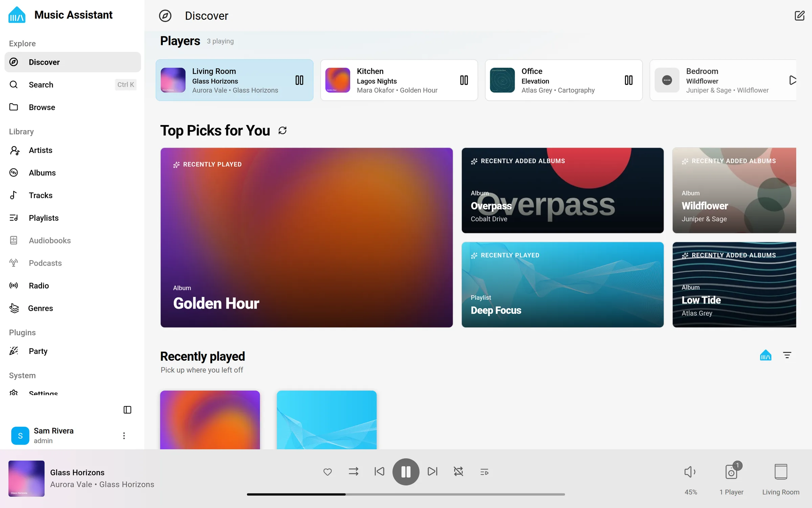Toggle repeat mode in the player bar
The height and width of the screenshot is (508, 812).
coord(458,471)
